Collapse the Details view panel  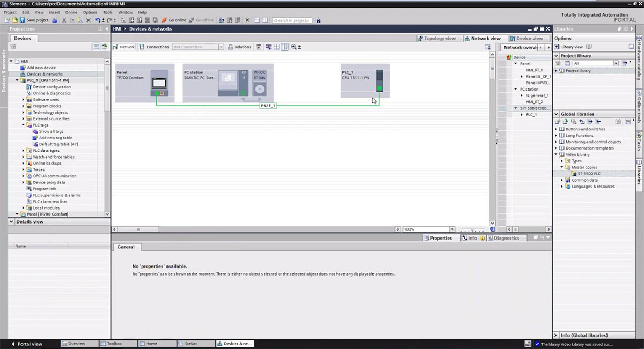click(x=11, y=221)
